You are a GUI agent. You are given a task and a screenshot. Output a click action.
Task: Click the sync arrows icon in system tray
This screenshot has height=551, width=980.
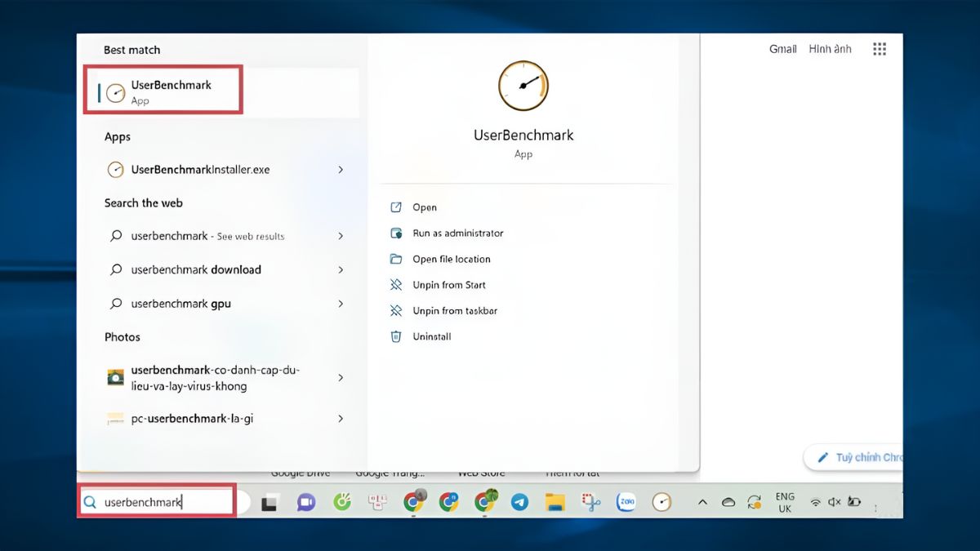pos(755,502)
